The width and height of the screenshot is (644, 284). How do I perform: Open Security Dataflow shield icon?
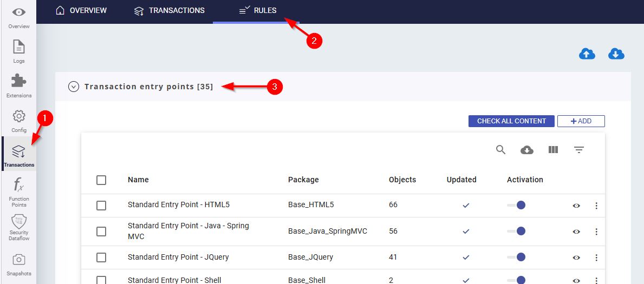(x=18, y=226)
